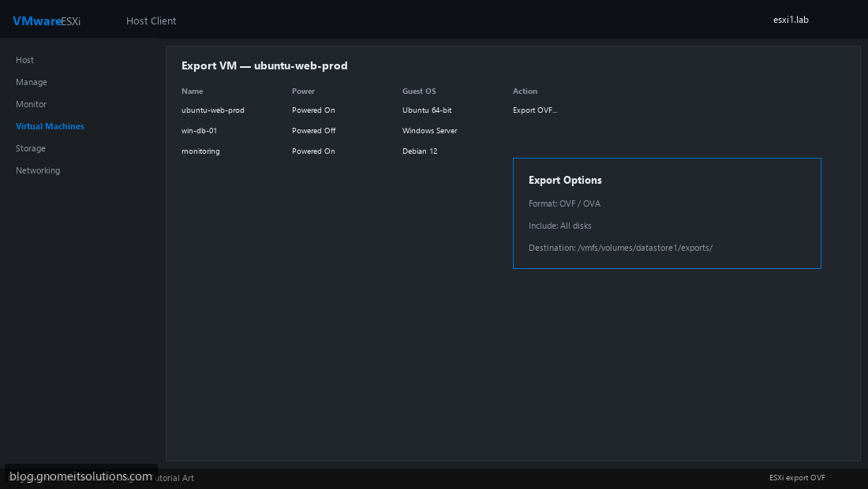The height and width of the screenshot is (489, 868).
Task: Click Powered On status of monitoring
Action: tap(313, 151)
